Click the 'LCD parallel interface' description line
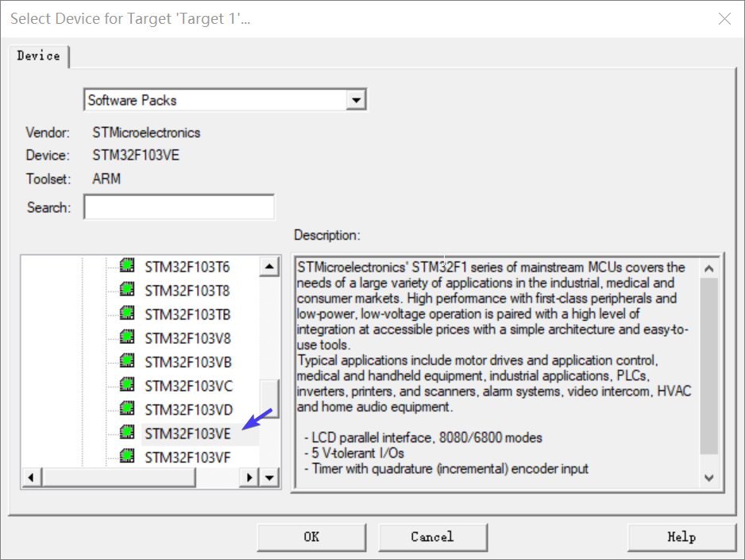 pos(423,438)
